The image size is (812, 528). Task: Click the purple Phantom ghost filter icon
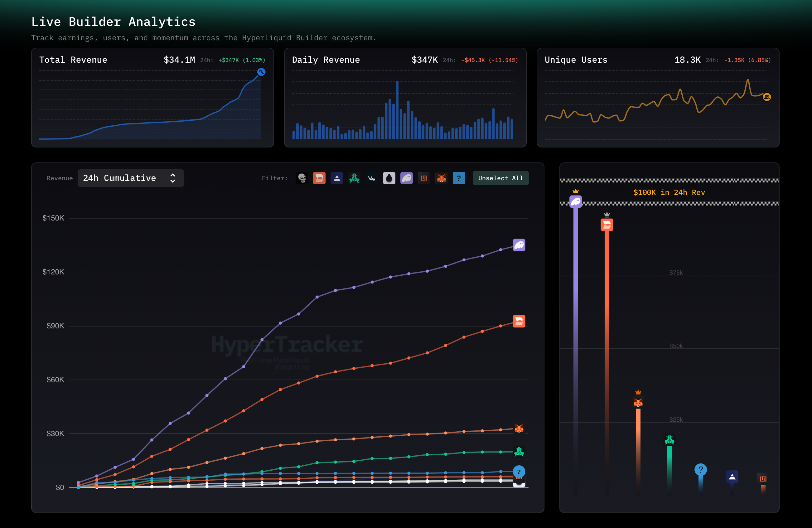pos(406,178)
